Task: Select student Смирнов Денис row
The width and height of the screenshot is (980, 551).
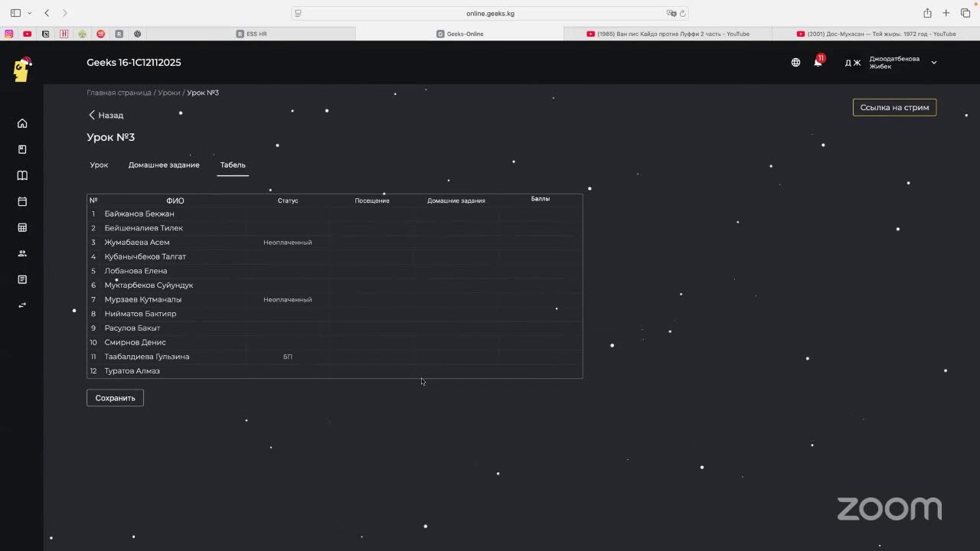Action: [335, 342]
